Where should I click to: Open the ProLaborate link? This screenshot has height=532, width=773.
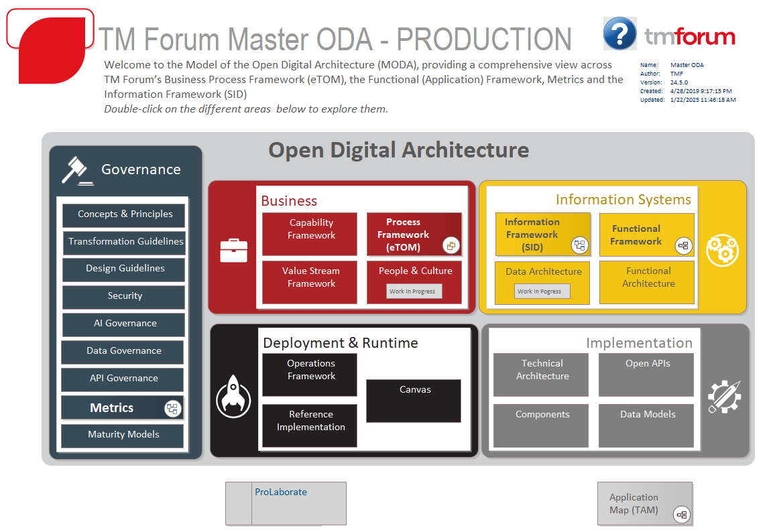pos(280,492)
